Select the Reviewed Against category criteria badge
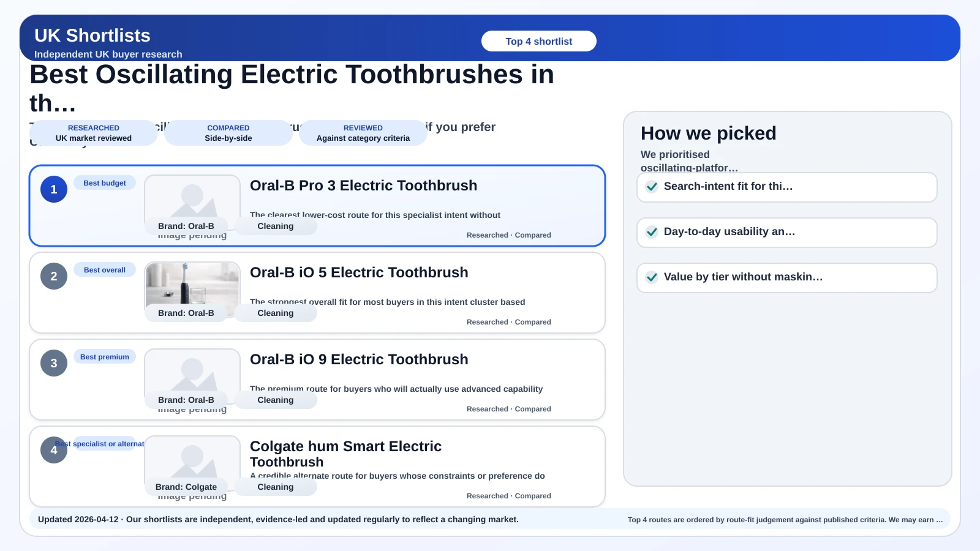This screenshot has height=551, width=980. click(x=363, y=133)
